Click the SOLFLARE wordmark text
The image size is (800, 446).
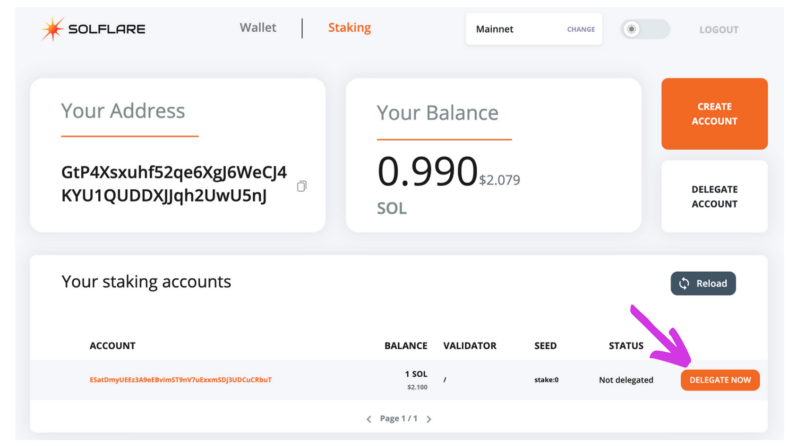tap(107, 29)
